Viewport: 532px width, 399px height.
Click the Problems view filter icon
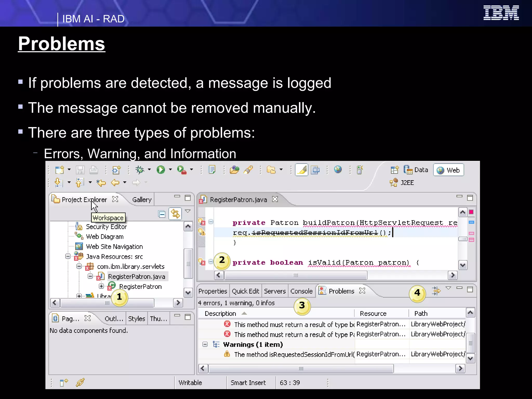436,291
